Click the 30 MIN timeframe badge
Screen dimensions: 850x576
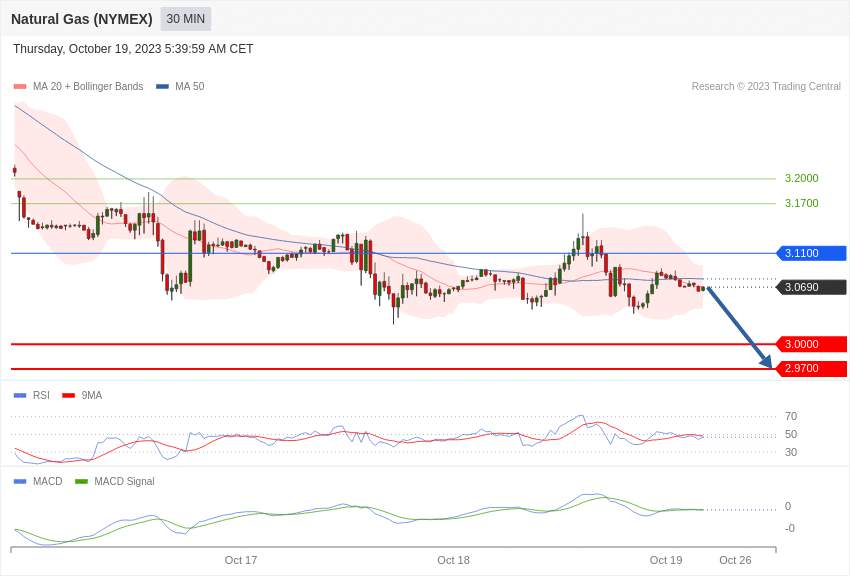click(x=185, y=19)
